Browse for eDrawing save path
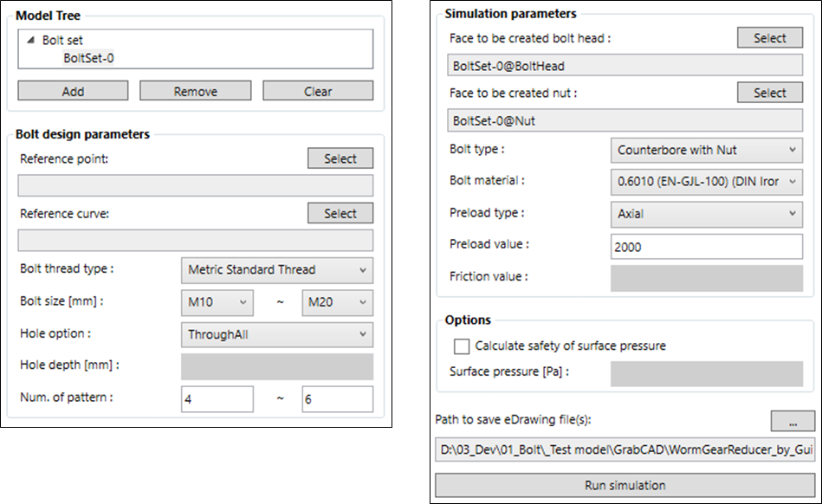 coord(793,421)
